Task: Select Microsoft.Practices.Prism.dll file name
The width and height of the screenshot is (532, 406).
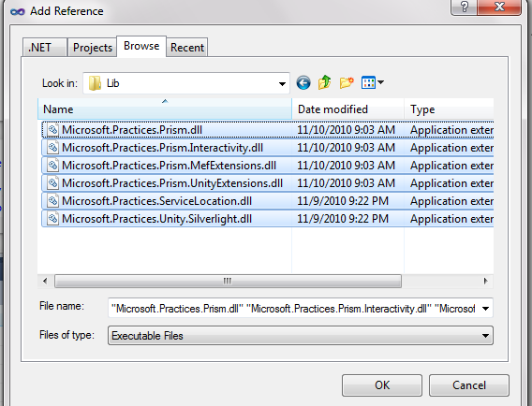Action: [x=132, y=130]
